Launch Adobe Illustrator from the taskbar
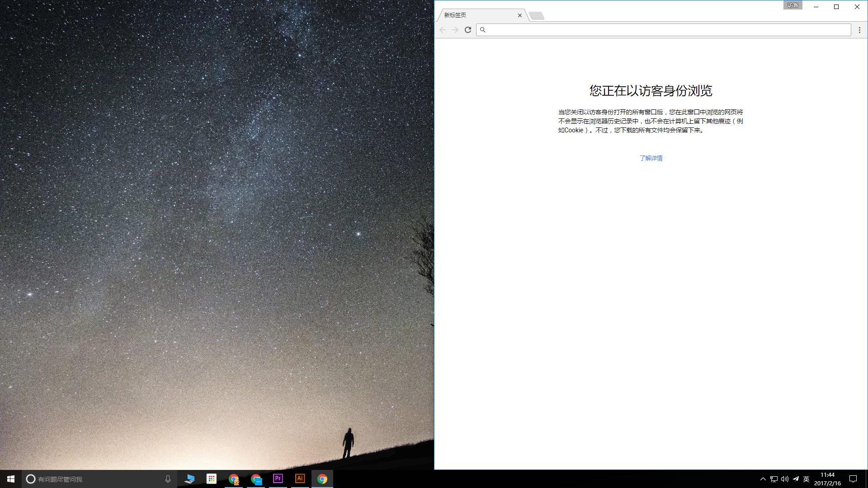The height and width of the screenshot is (488, 868). coord(300,479)
